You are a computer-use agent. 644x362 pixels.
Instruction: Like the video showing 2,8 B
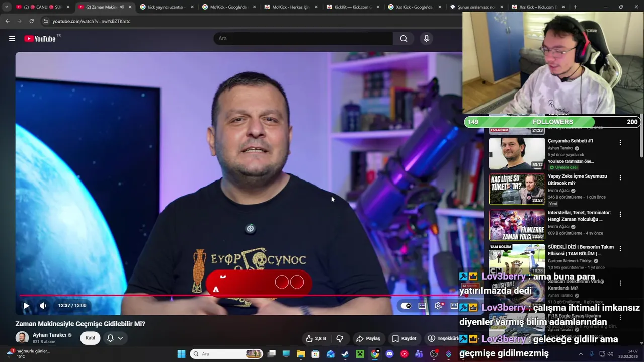coord(315,338)
